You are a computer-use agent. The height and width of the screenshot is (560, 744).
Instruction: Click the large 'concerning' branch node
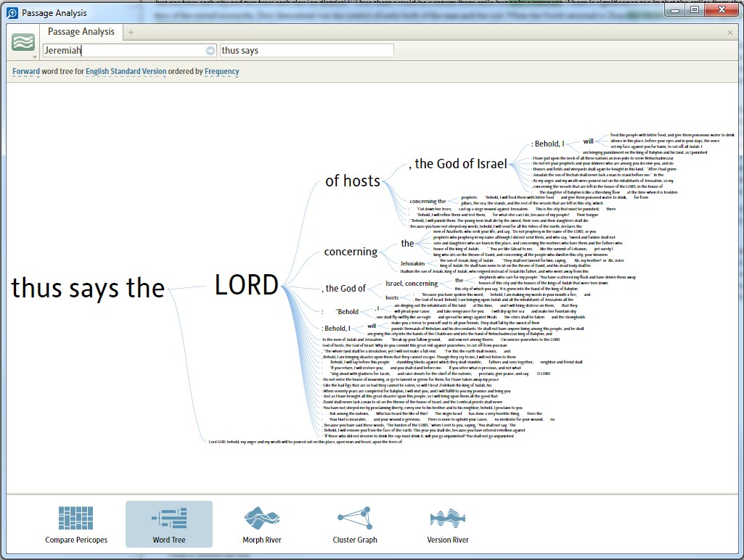tap(351, 252)
